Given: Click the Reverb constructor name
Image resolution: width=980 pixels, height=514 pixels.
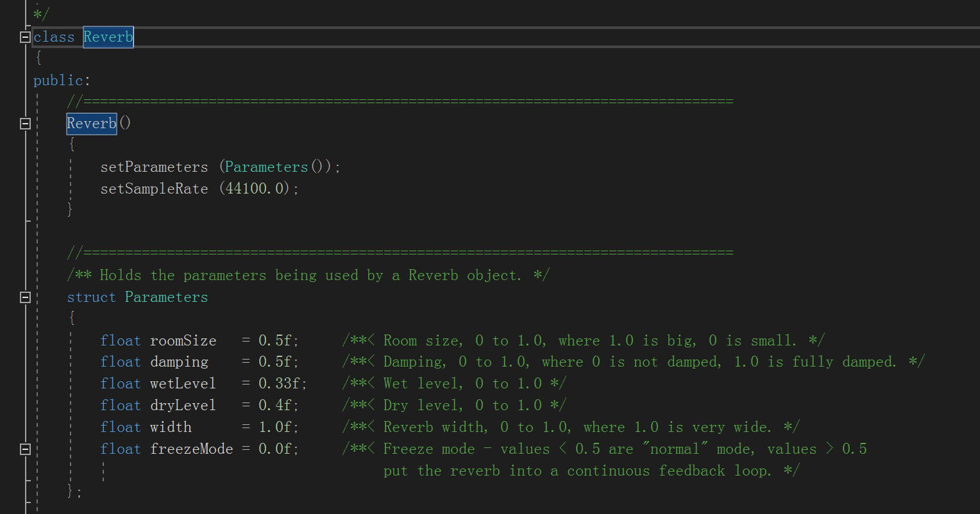Looking at the screenshot, I should point(92,124).
